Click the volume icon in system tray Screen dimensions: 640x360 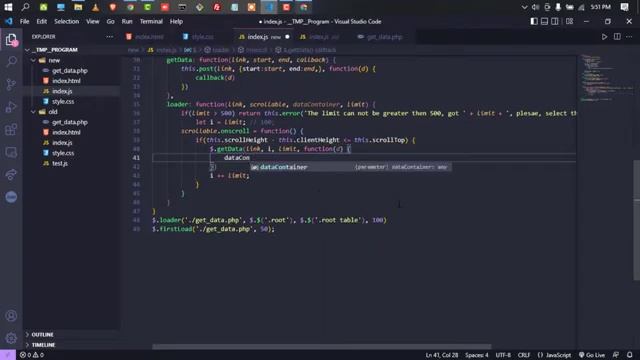click(535, 7)
